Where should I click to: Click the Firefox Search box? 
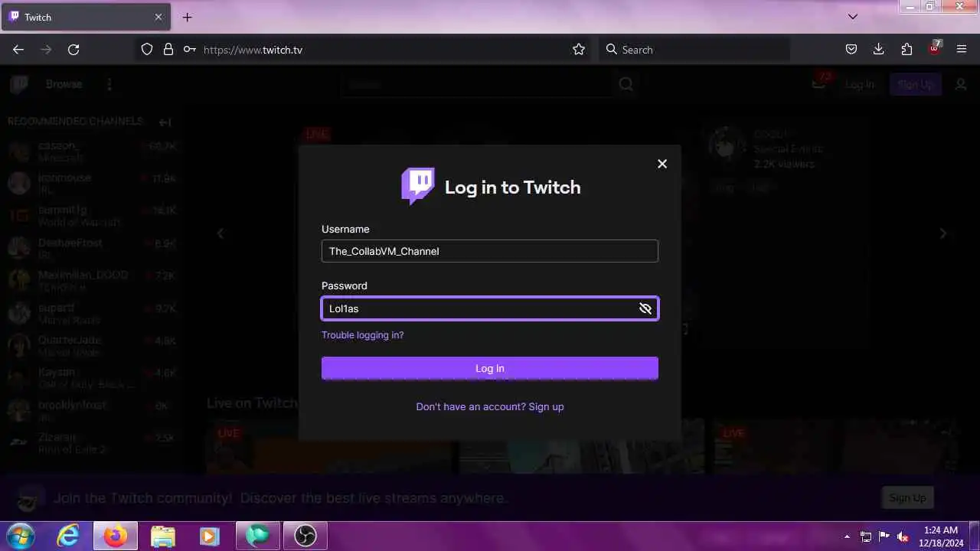tap(694, 50)
